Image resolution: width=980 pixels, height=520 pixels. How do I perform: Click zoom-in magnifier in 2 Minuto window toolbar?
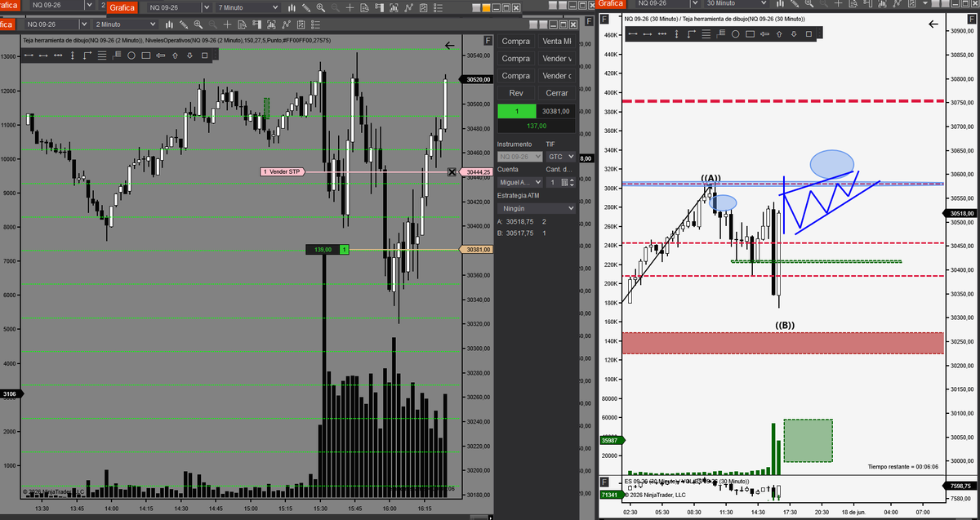click(x=198, y=24)
